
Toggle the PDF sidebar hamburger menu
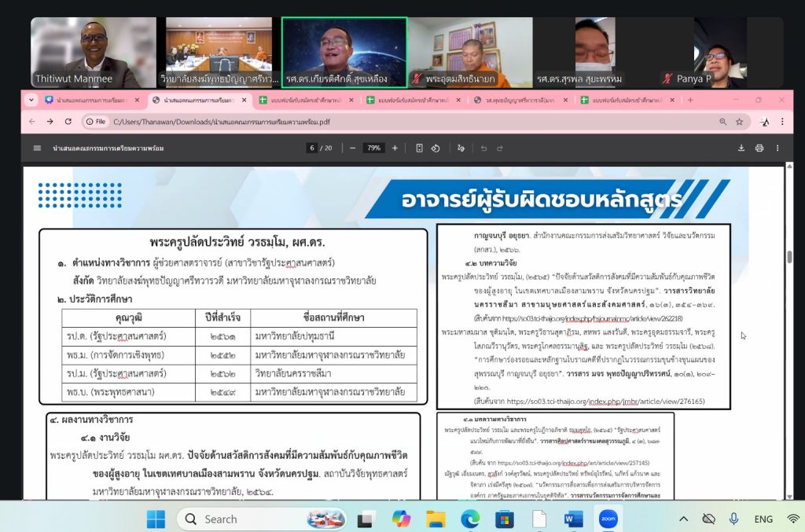[37, 148]
